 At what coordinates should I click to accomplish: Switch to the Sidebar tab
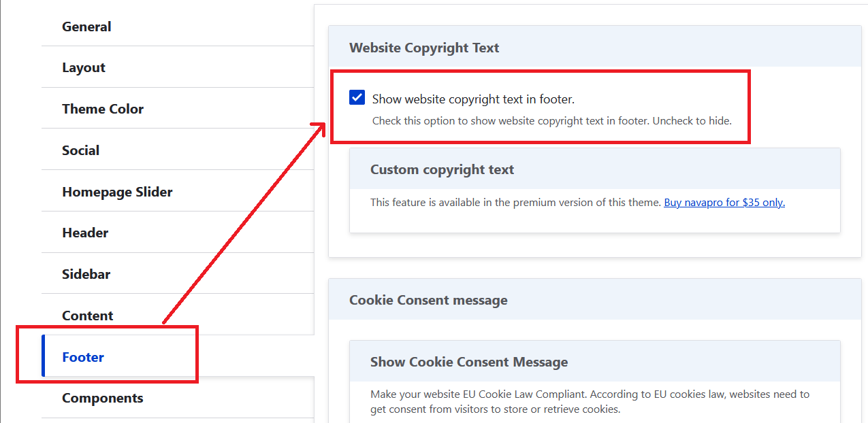click(x=86, y=274)
